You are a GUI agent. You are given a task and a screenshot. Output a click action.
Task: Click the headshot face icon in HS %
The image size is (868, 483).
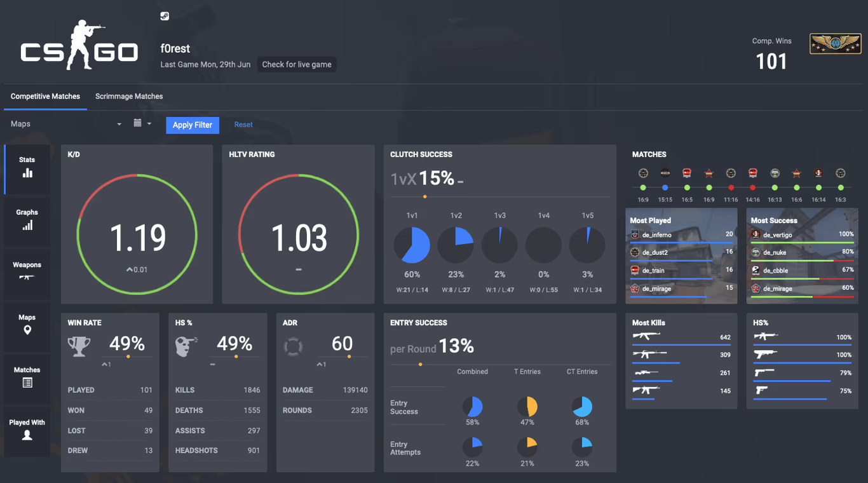(186, 346)
